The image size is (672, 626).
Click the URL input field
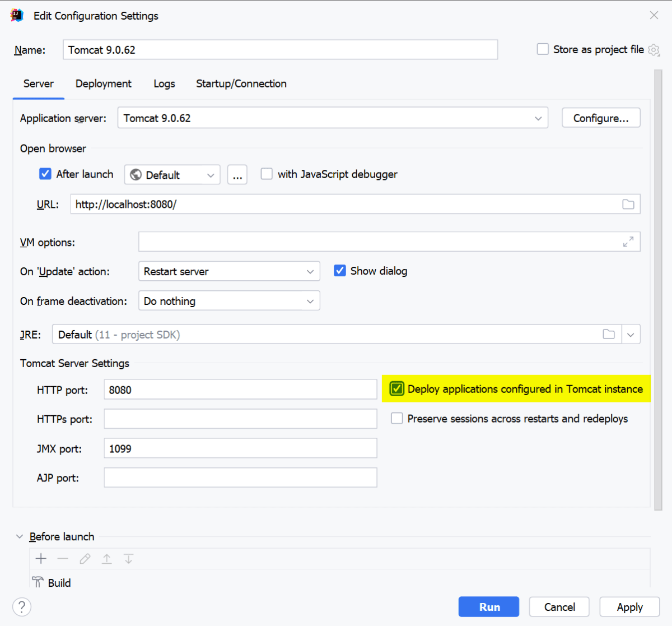tap(355, 204)
